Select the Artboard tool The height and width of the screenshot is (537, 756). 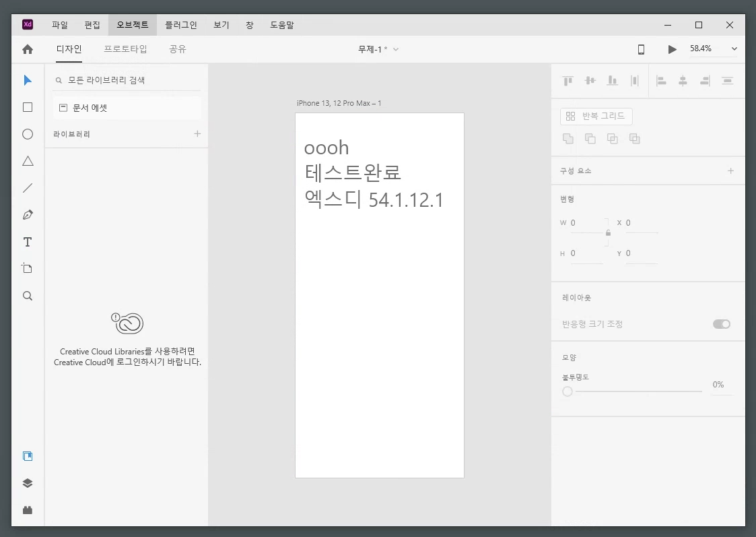(x=28, y=268)
